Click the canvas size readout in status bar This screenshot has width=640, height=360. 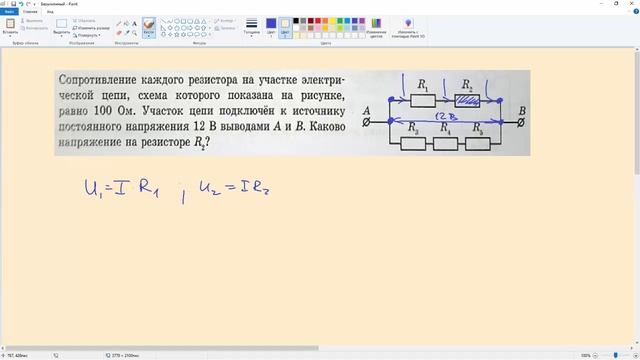tap(122, 356)
